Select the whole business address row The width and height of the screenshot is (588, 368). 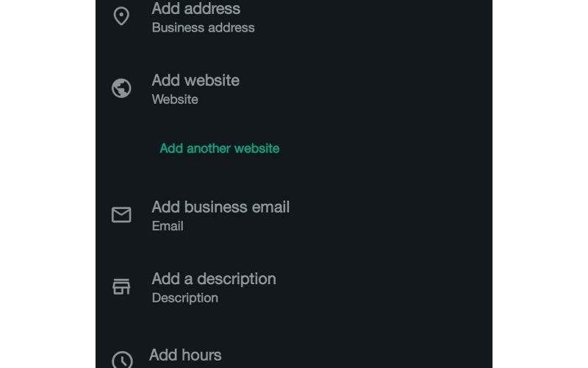pos(294,17)
